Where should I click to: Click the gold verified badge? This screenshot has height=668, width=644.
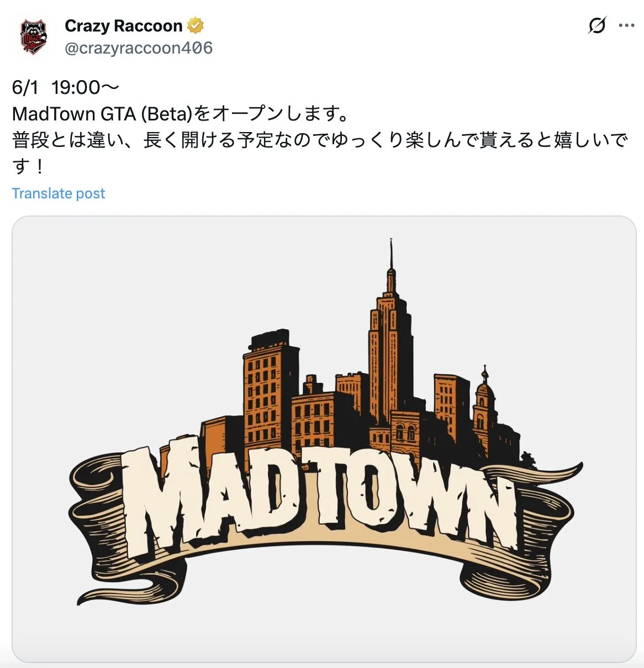coord(196,25)
